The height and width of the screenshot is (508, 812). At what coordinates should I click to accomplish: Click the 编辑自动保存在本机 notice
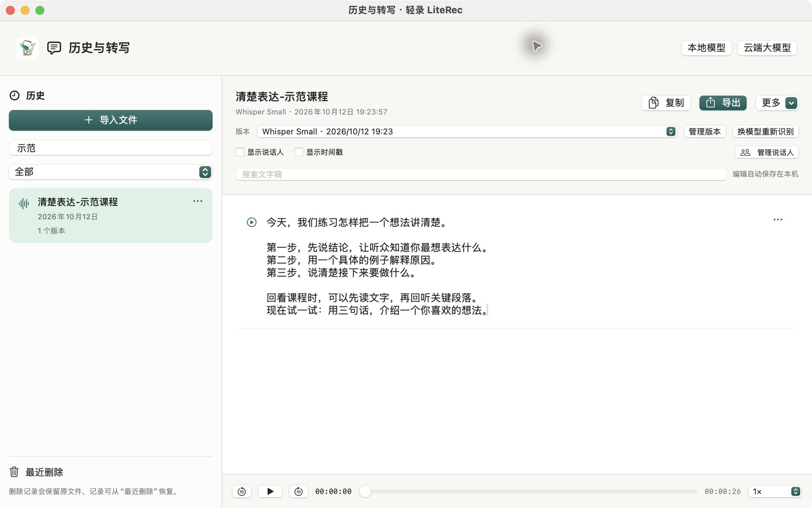(x=765, y=174)
